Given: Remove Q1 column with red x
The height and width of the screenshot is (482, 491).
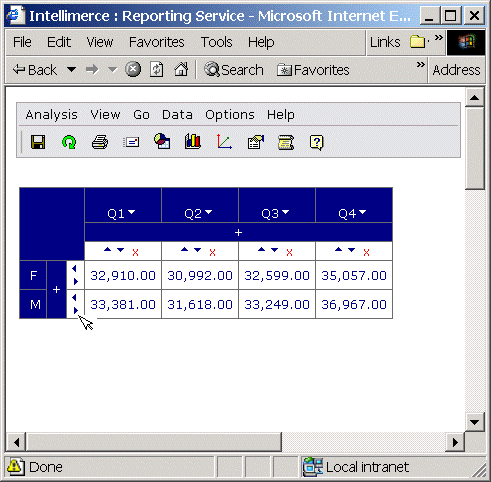Looking at the screenshot, I should coord(135,252).
